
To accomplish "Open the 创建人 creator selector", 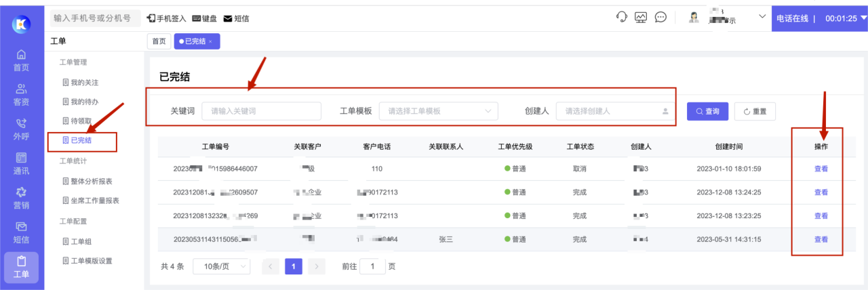I will [x=616, y=111].
